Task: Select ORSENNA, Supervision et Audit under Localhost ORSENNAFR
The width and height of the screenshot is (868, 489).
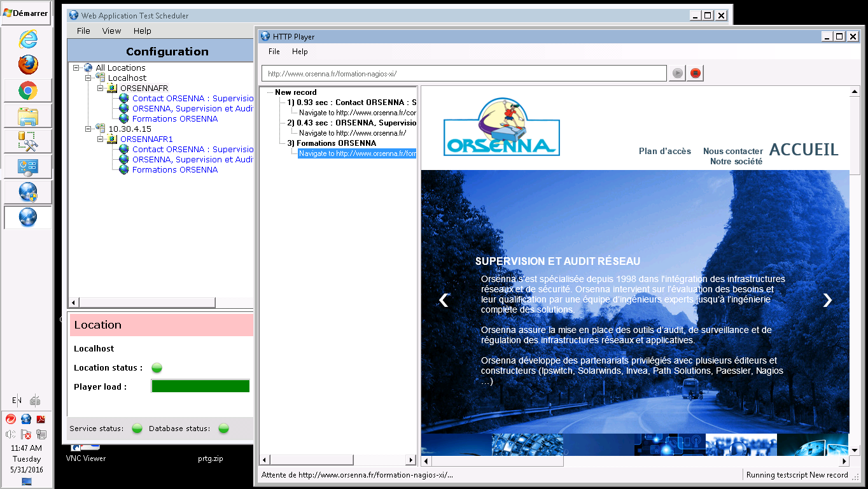Action: pyautogui.click(x=193, y=108)
